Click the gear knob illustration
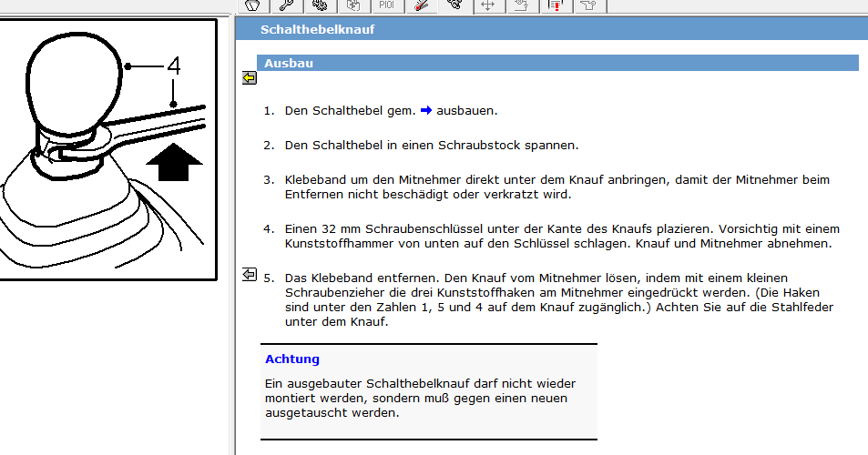Viewport: 868px width, 455px height. (x=107, y=150)
